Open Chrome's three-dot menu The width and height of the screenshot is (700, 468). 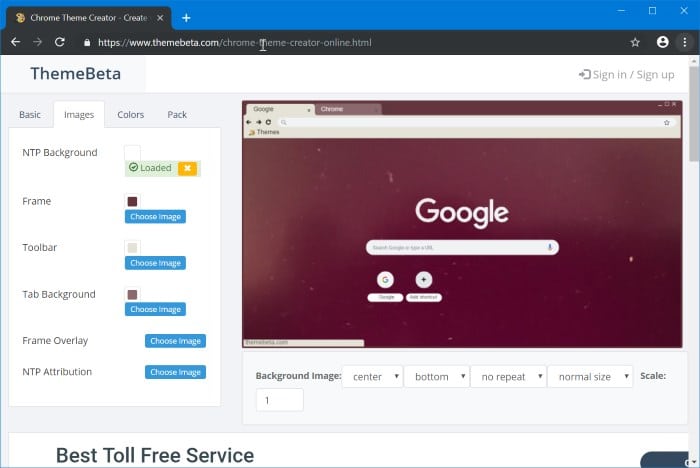(x=685, y=42)
